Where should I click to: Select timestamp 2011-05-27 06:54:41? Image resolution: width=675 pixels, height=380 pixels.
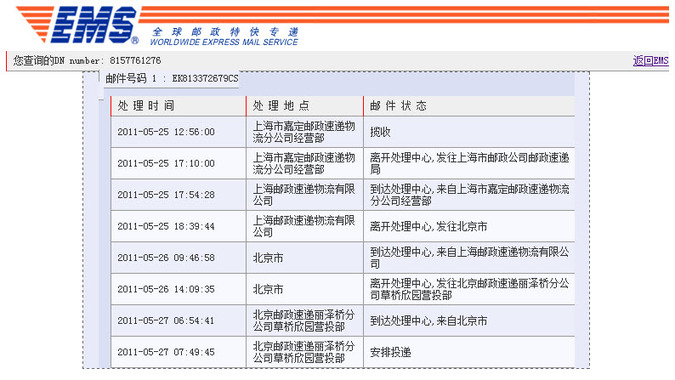click(166, 321)
